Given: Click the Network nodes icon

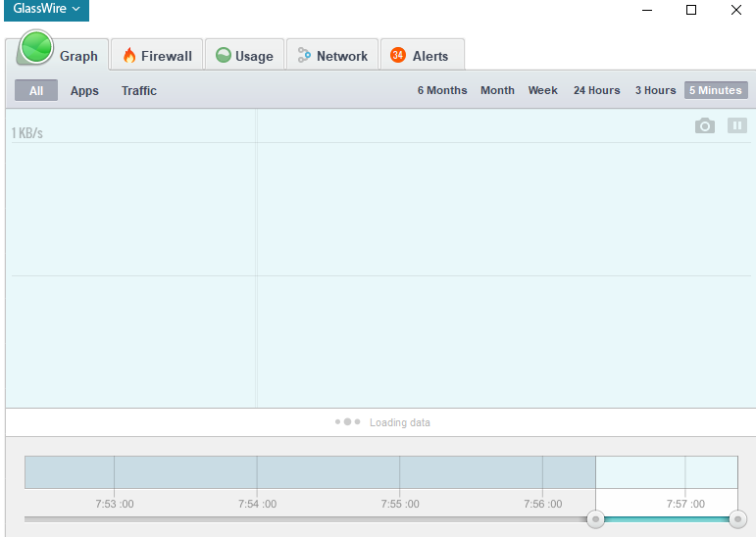Looking at the screenshot, I should tap(304, 56).
